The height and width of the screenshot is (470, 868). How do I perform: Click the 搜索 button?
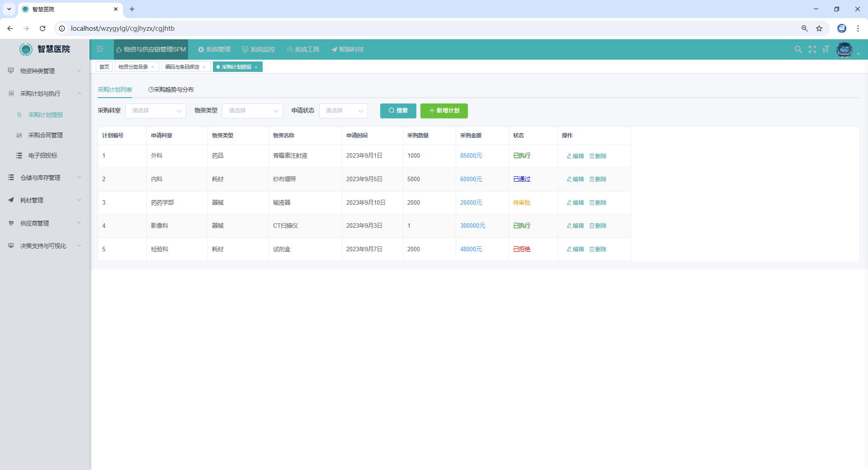point(398,111)
